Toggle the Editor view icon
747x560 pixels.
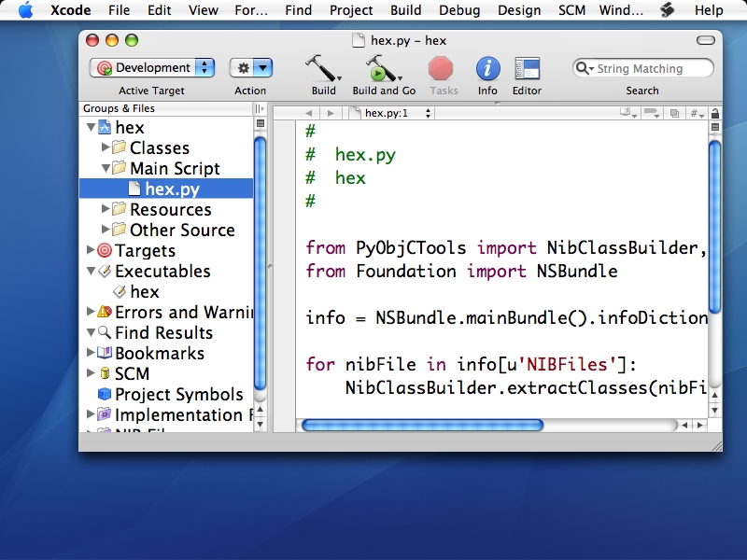click(x=527, y=68)
